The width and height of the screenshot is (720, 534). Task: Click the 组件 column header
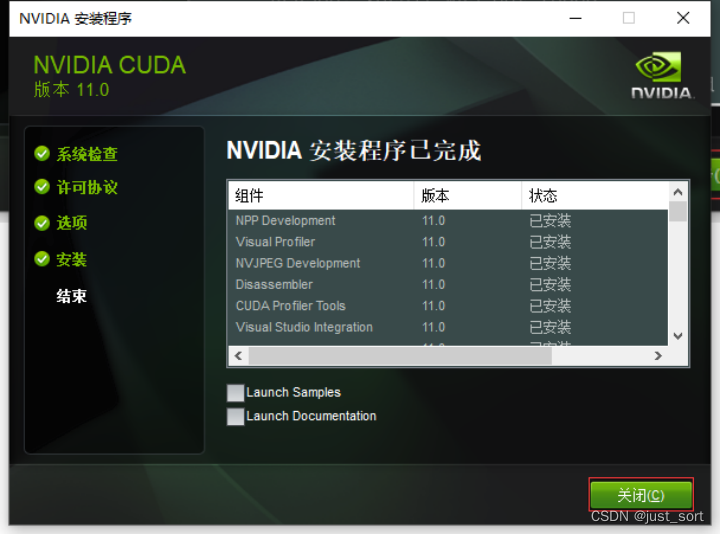(321, 196)
